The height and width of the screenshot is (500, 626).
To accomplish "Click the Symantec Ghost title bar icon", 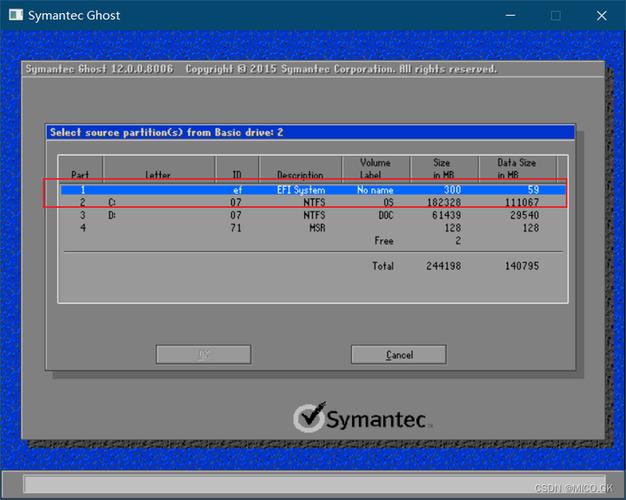I will [14, 16].
